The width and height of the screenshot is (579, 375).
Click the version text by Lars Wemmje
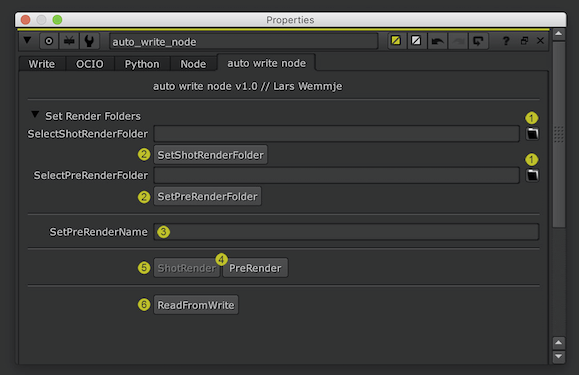click(248, 86)
